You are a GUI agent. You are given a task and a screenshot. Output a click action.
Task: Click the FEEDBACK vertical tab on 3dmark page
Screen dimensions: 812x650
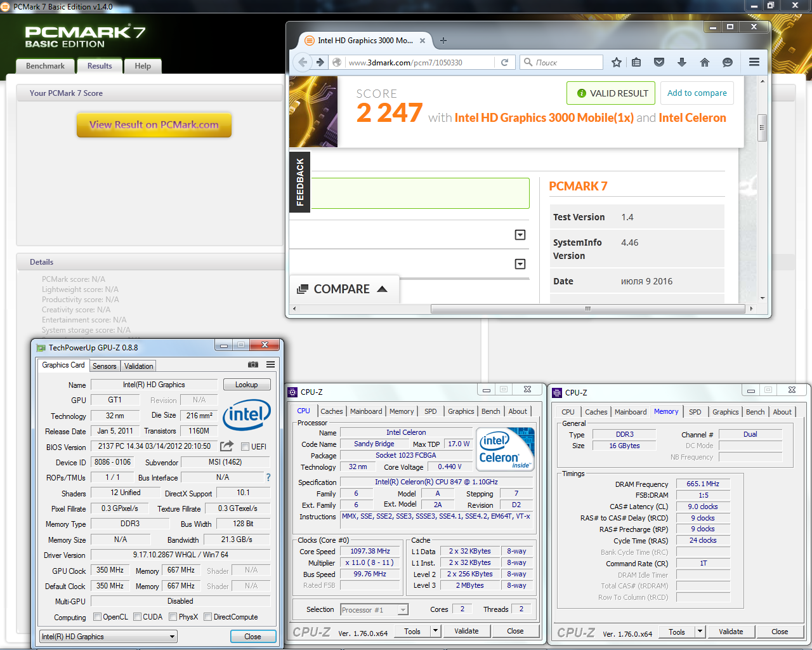[299, 182]
